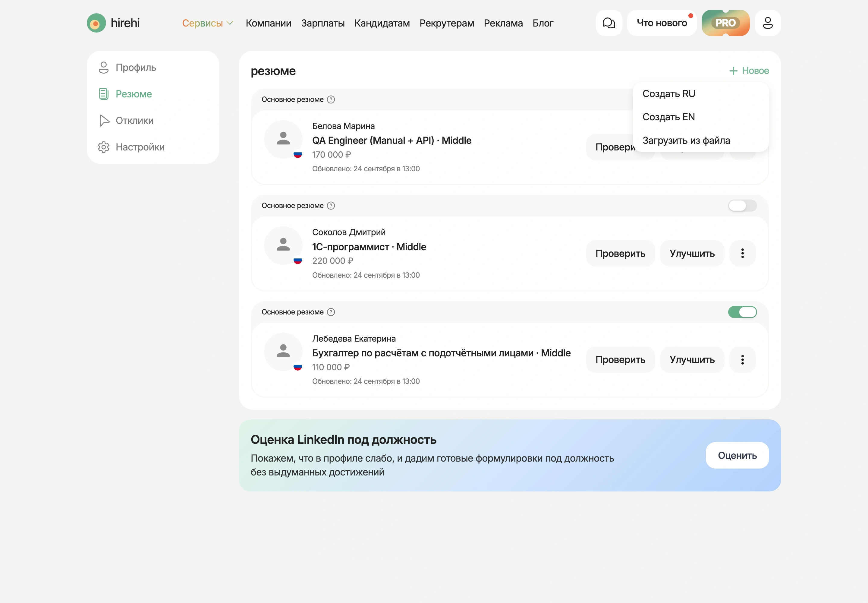Click Проверить for the Бухгалтер resume
Screen dimensions: 868x603
[620, 360]
